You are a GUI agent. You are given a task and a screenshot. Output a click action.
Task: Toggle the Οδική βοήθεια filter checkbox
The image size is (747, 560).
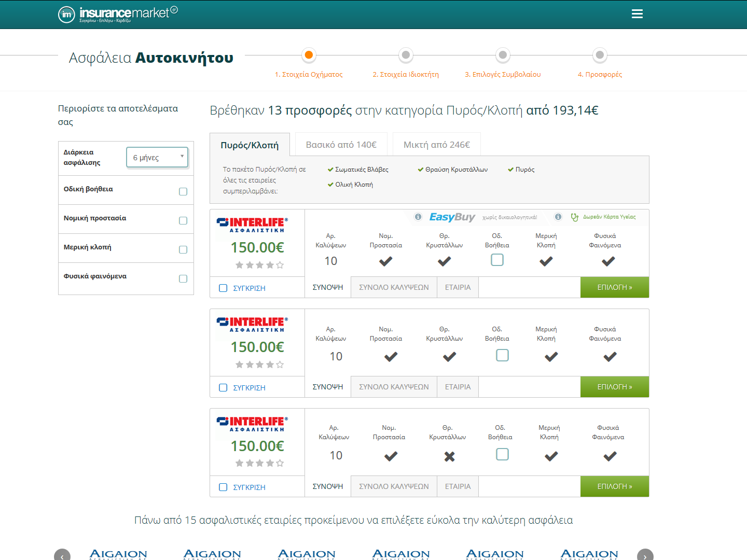coord(183,191)
